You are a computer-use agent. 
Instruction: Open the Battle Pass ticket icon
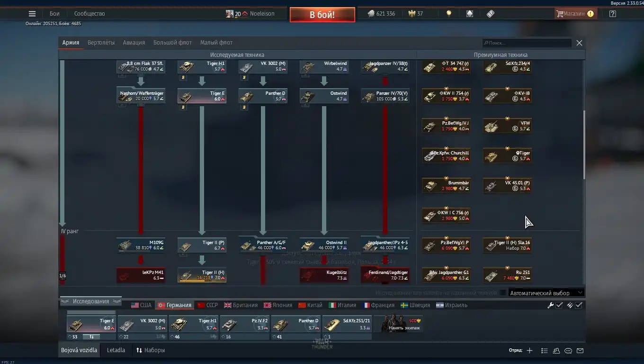[x=491, y=14]
